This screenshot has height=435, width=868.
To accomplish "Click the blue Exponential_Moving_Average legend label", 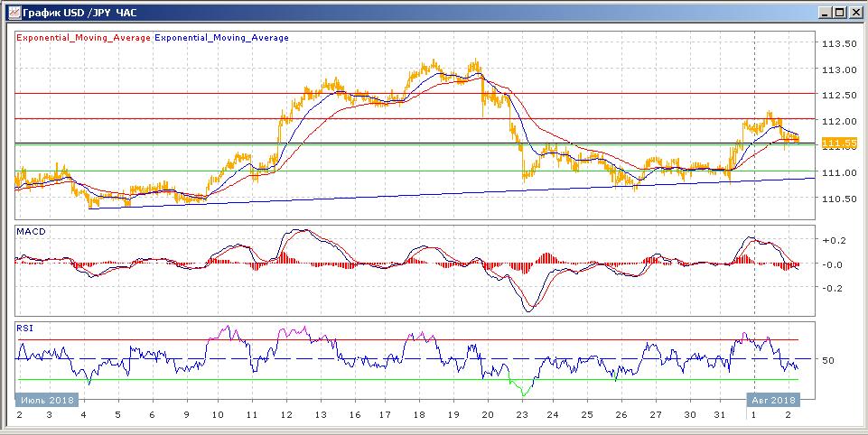I will click(222, 38).
